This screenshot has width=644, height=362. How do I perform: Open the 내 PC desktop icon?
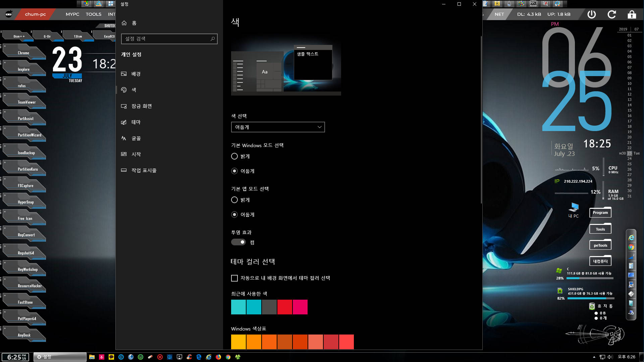click(574, 210)
